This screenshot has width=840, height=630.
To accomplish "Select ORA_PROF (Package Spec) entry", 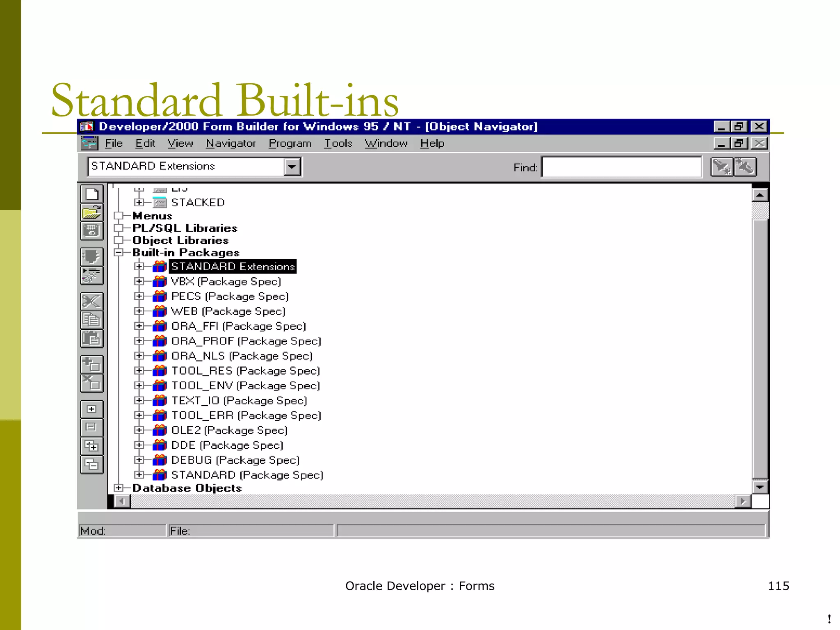I will click(246, 341).
